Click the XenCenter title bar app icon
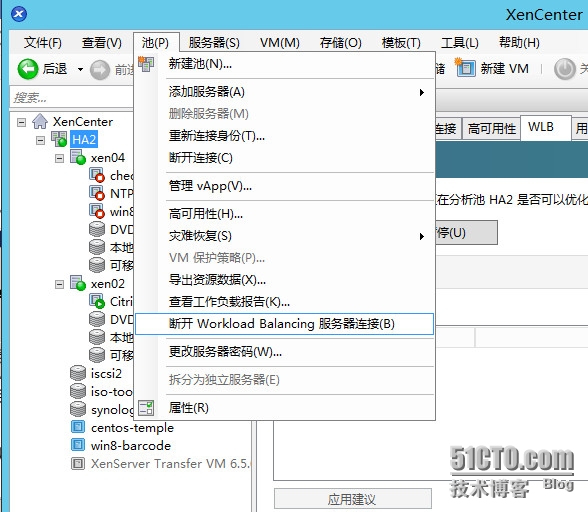This screenshot has height=512, width=588. coord(19,14)
